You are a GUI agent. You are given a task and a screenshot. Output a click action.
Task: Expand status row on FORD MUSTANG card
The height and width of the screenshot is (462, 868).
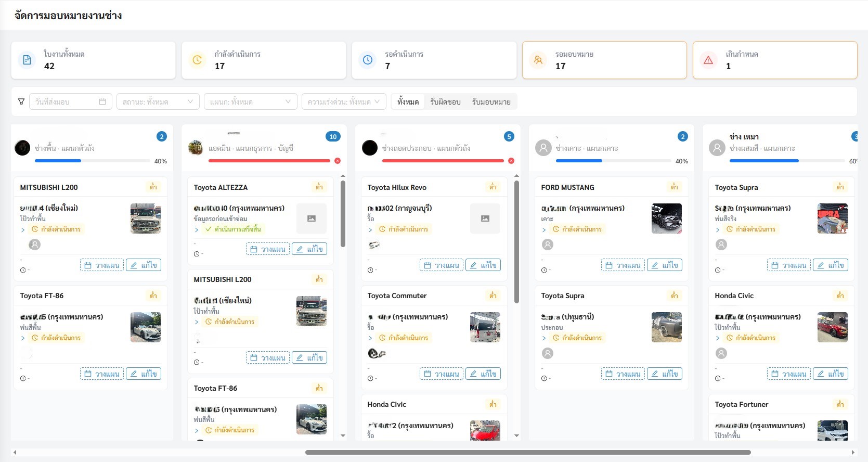click(x=544, y=229)
